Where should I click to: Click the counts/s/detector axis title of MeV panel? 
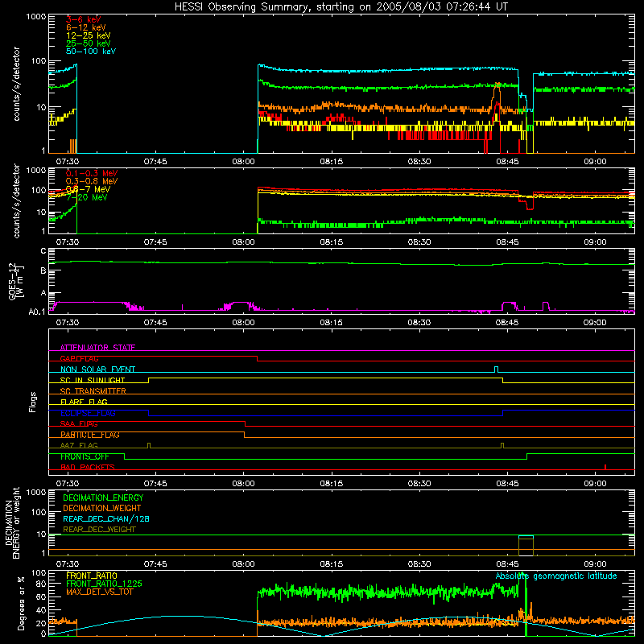tap(16, 200)
